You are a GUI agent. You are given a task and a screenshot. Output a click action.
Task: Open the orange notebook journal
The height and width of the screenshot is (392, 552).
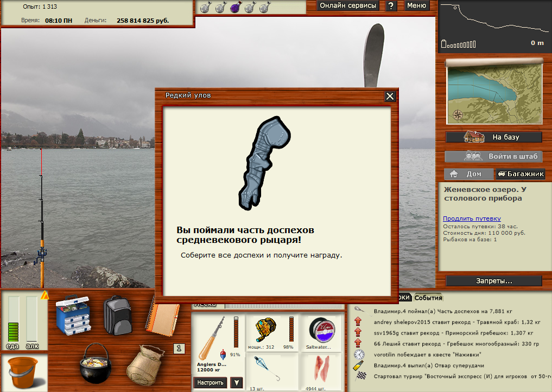[x=163, y=317]
